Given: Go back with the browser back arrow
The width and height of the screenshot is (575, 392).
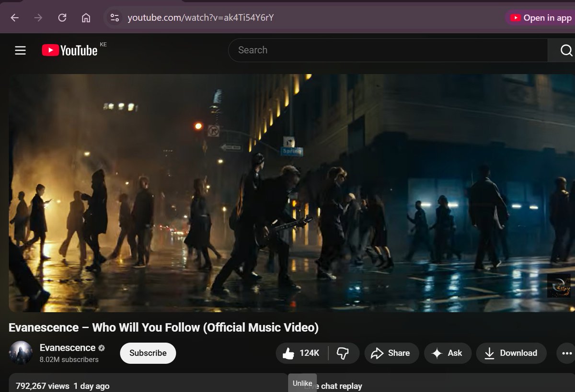Looking at the screenshot, I should pyautogui.click(x=14, y=18).
